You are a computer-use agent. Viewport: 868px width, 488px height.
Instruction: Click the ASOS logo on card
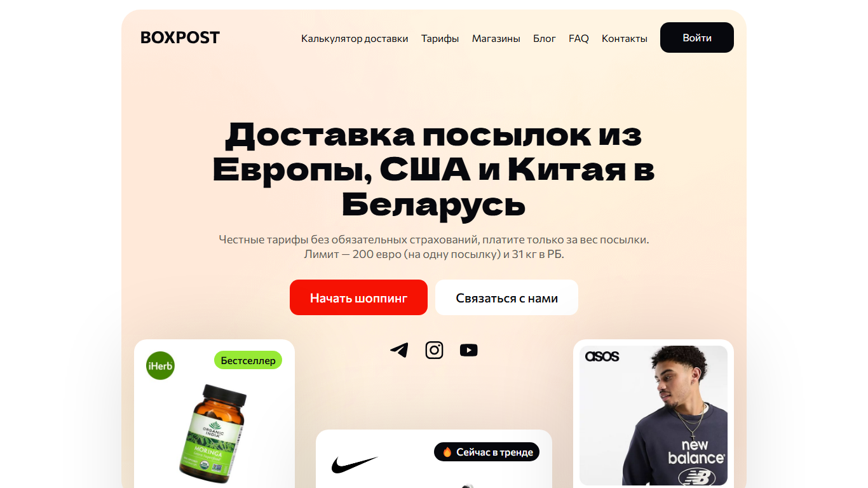(x=602, y=356)
